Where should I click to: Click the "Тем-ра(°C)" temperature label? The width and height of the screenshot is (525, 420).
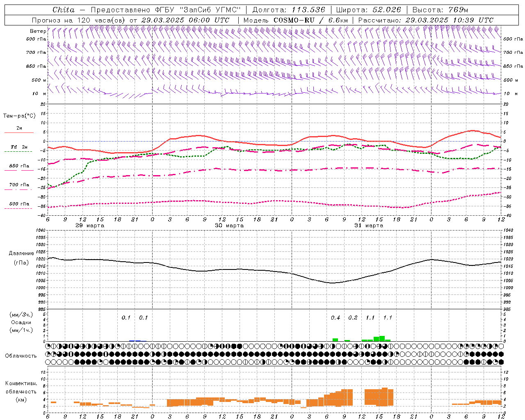[19, 116]
